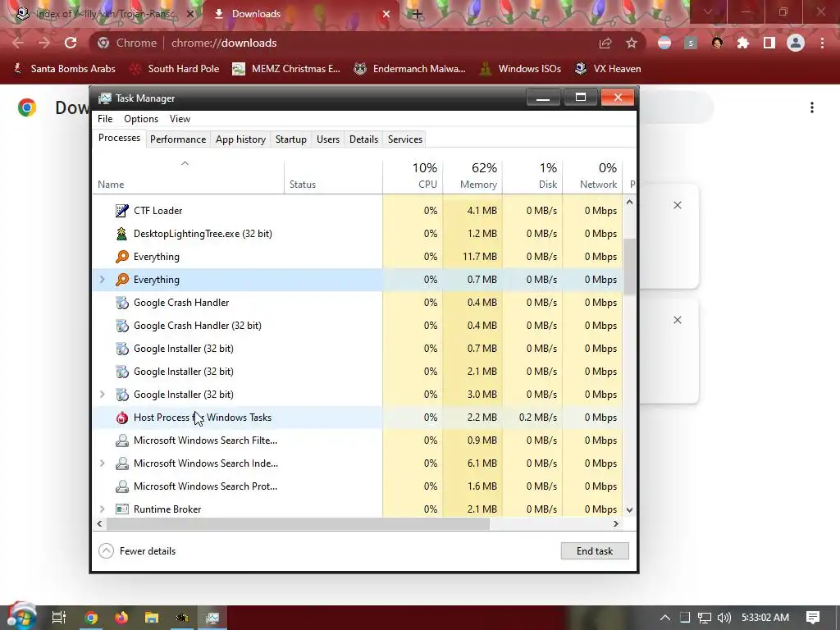
Task: Click the Runtime Broker process icon
Action: (122, 509)
